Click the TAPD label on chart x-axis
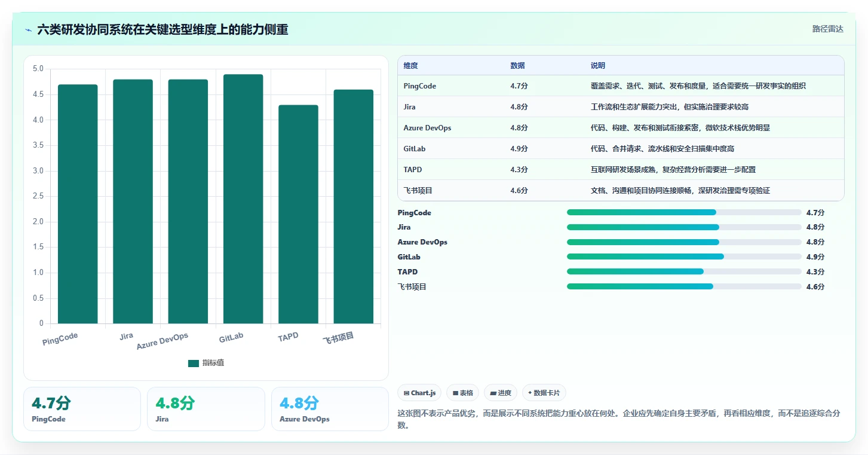The image size is (868, 455). (x=288, y=337)
